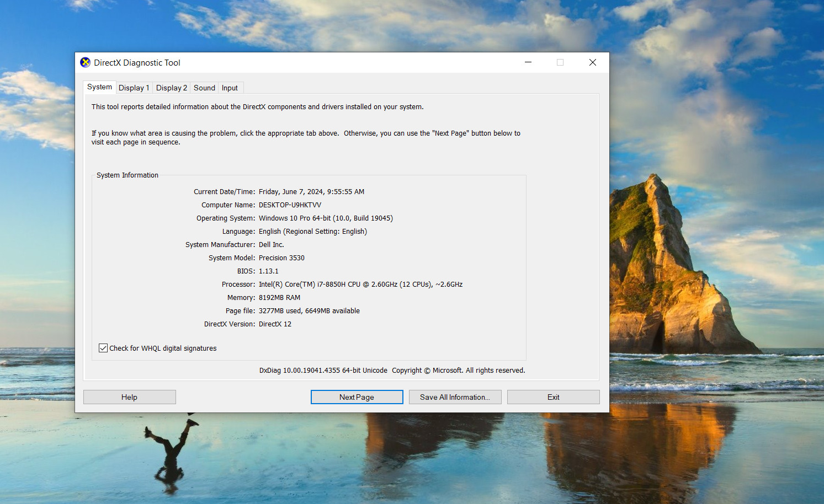
Task: Click the DirectX icon in the title bar
Action: tap(85, 62)
